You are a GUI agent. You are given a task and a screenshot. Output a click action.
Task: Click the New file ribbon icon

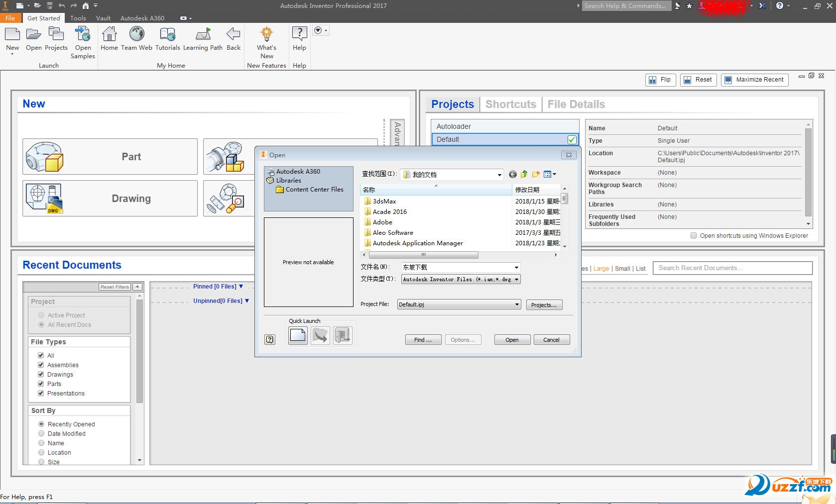click(x=12, y=34)
